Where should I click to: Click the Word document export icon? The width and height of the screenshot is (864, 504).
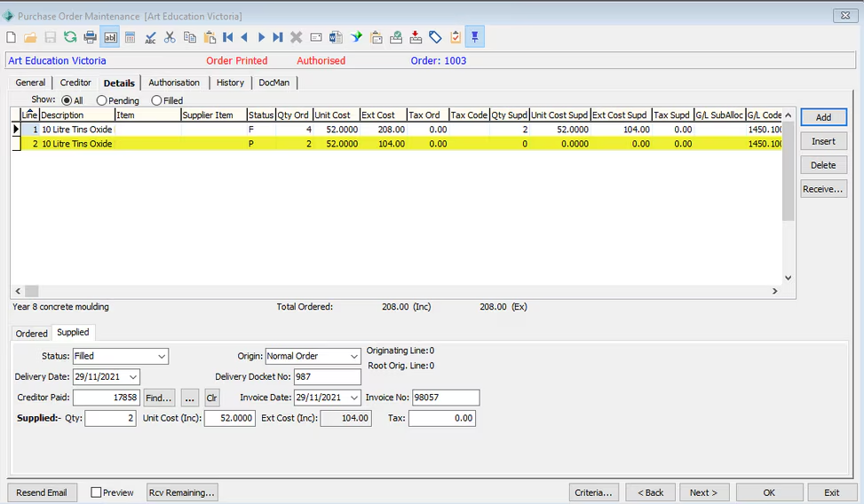tap(336, 37)
